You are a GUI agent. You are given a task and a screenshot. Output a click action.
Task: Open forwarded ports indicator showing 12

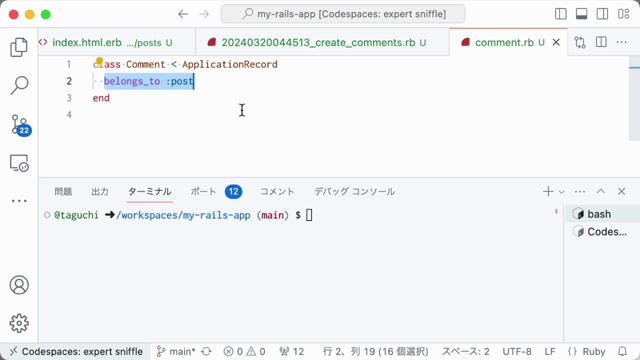(291, 351)
